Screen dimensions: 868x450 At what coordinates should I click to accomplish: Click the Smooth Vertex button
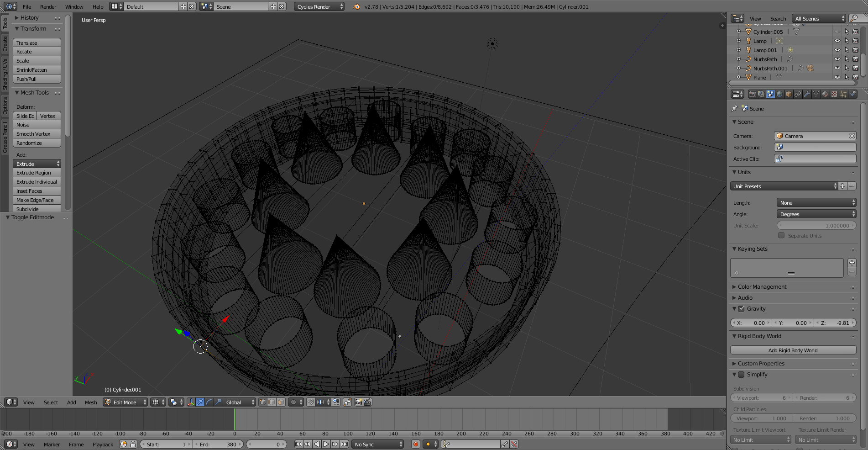37,133
